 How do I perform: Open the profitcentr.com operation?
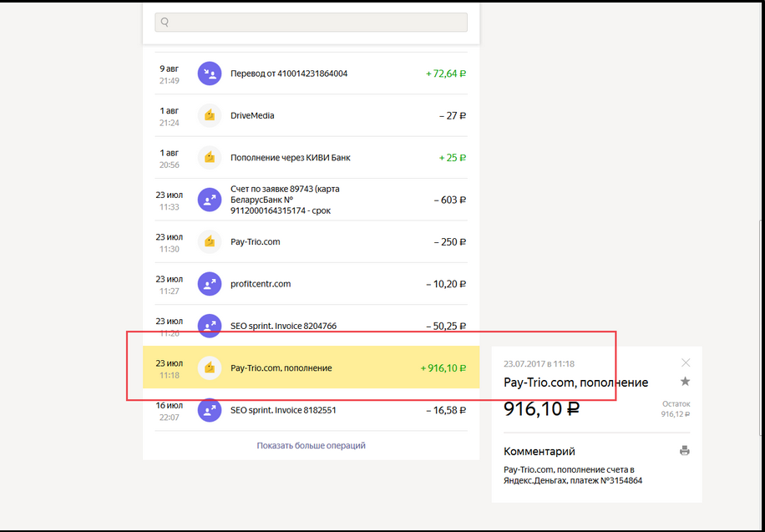coord(311,284)
